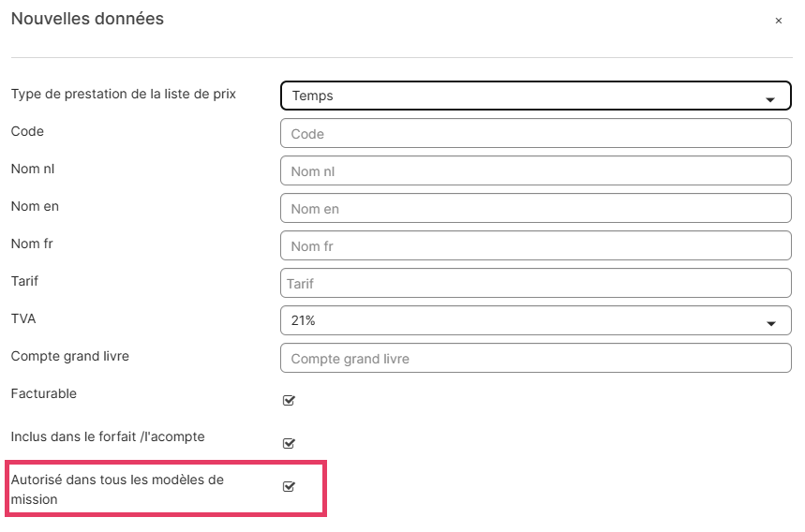
Task: Click the 'Type de prestation de la liste de prix' label
Action: tap(123, 94)
